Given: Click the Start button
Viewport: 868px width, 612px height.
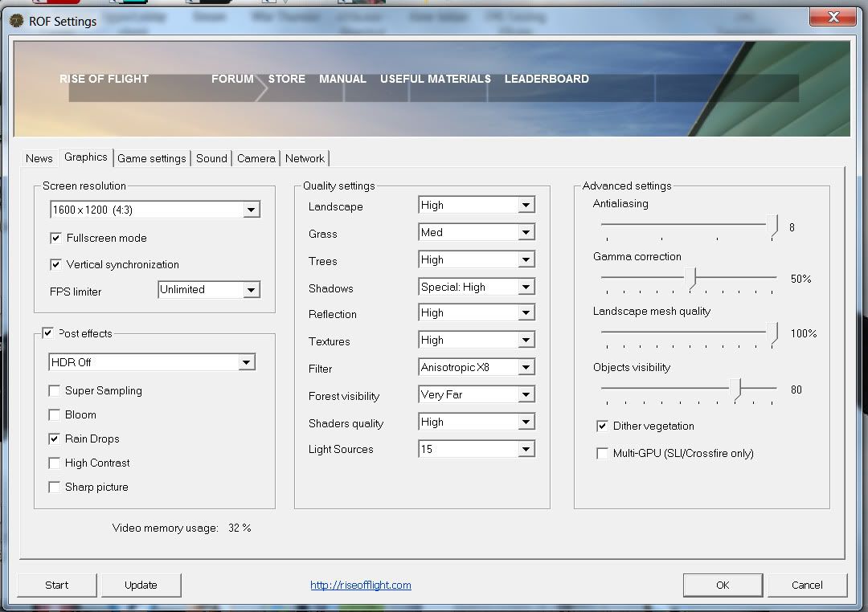Looking at the screenshot, I should click(x=56, y=585).
